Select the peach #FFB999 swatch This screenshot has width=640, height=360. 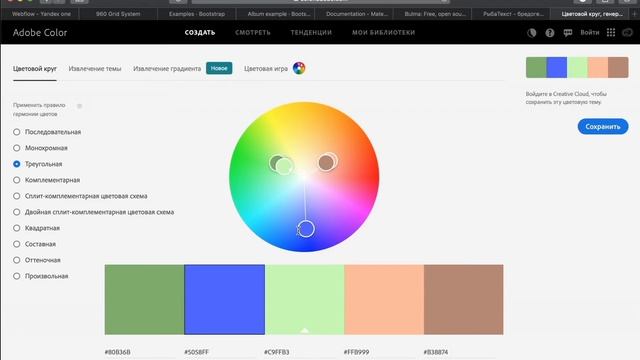point(384,300)
